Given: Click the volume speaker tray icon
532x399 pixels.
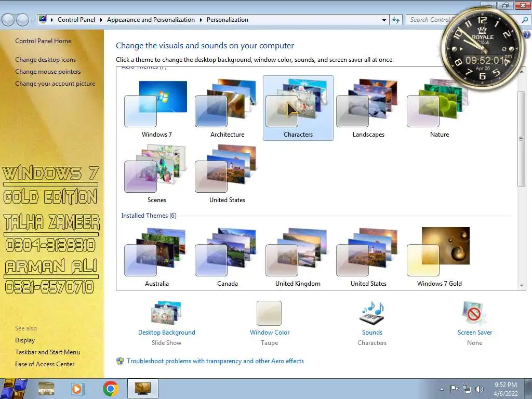Looking at the screenshot, I should (x=479, y=389).
